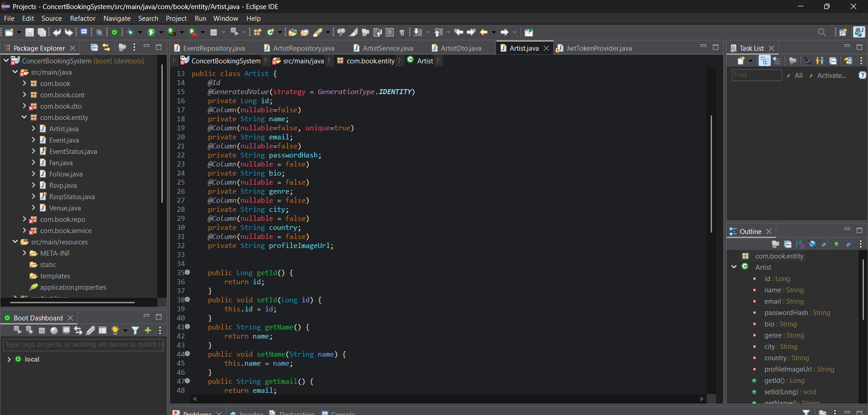Toggle the Categorized view in Task List
The height and width of the screenshot is (415, 868).
pyautogui.click(x=764, y=61)
